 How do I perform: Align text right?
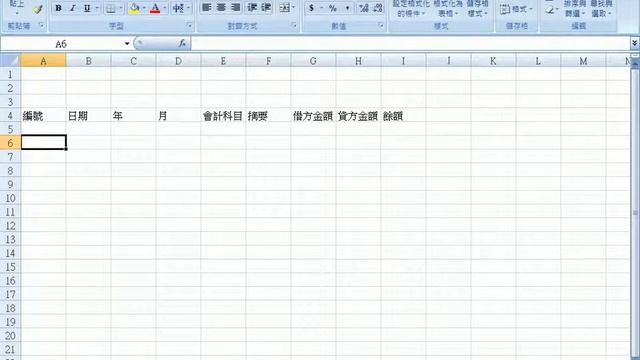[236, 8]
